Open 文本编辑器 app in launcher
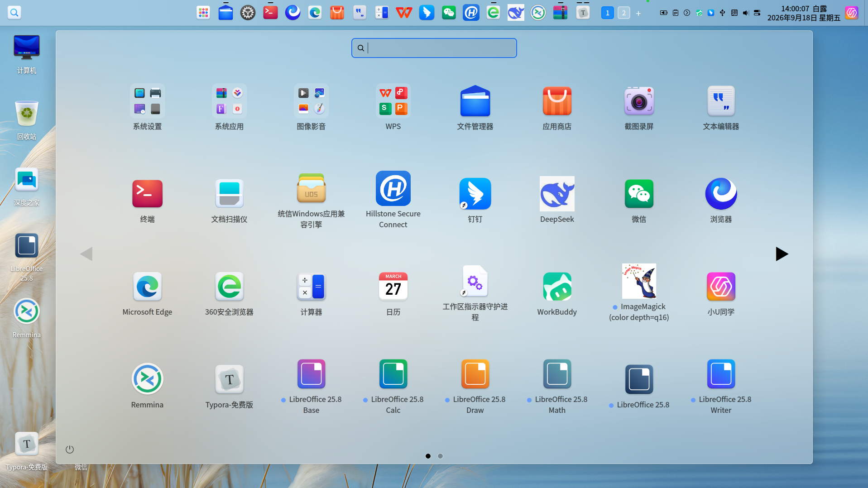This screenshot has height=488, width=868. 721,101
